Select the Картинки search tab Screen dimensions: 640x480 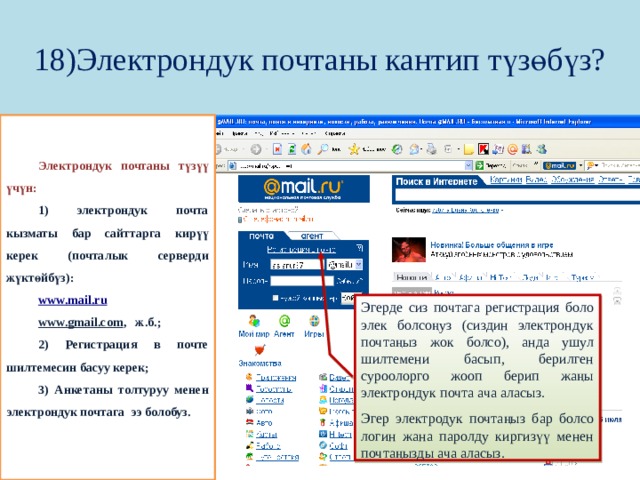click(506, 179)
